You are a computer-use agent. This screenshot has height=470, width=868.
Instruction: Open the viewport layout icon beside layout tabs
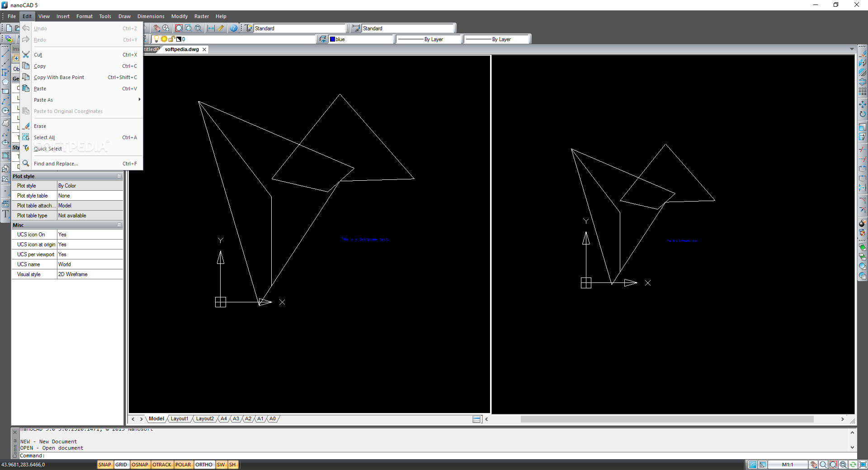click(476, 419)
